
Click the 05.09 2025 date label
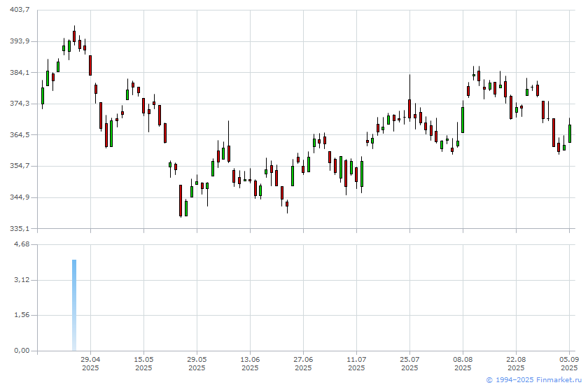pyautogui.click(x=570, y=363)
